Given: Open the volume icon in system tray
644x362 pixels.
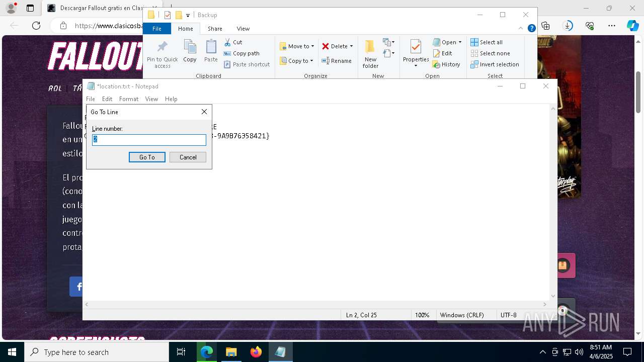Looking at the screenshot, I should (x=579, y=352).
